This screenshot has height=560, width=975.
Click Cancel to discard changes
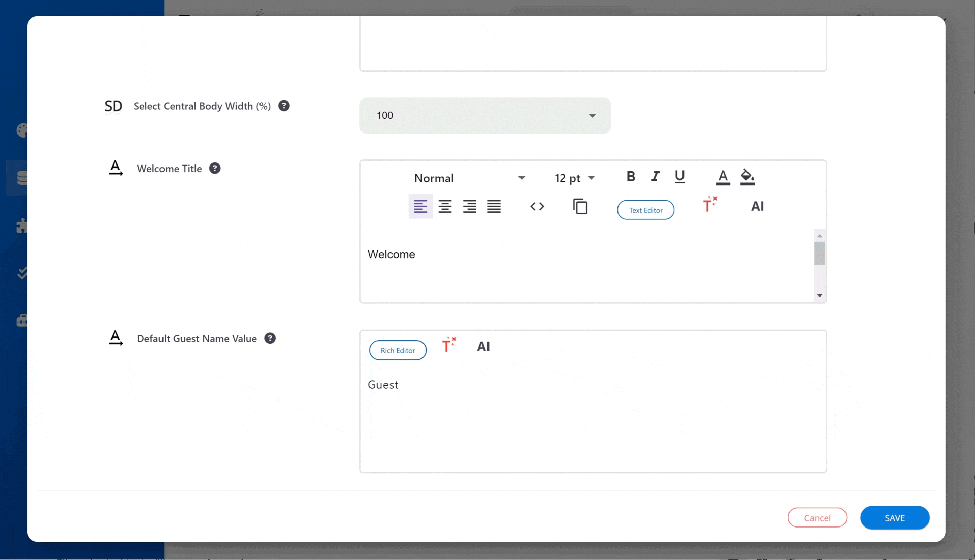coord(817,517)
